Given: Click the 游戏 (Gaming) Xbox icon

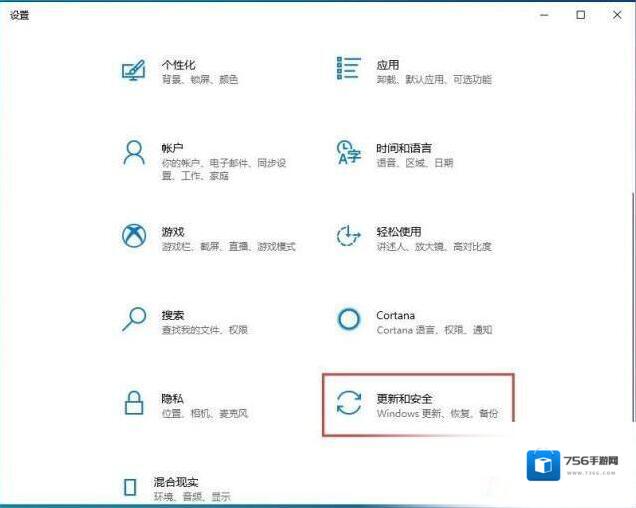Looking at the screenshot, I should pyautogui.click(x=133, y=236).
